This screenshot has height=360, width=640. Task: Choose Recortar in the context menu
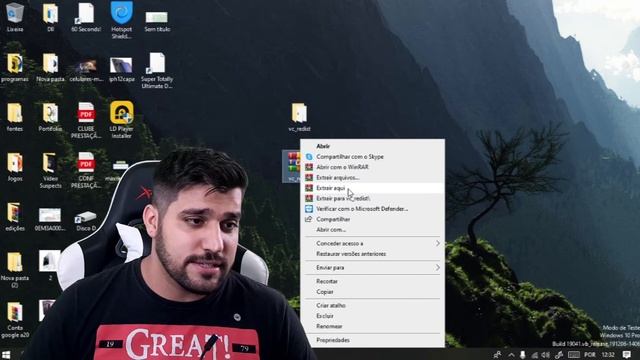[x=373, y=281]
